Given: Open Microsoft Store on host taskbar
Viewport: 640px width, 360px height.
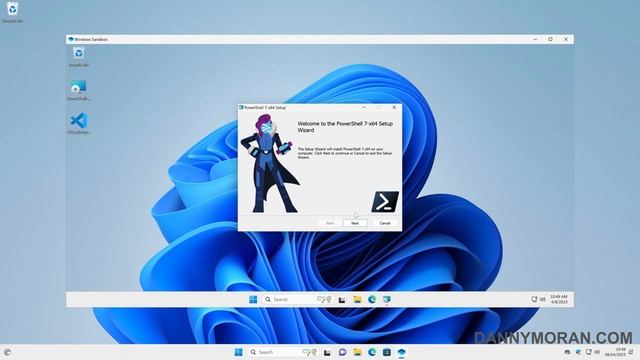Looking at the screenshot, I should (387, 352).
